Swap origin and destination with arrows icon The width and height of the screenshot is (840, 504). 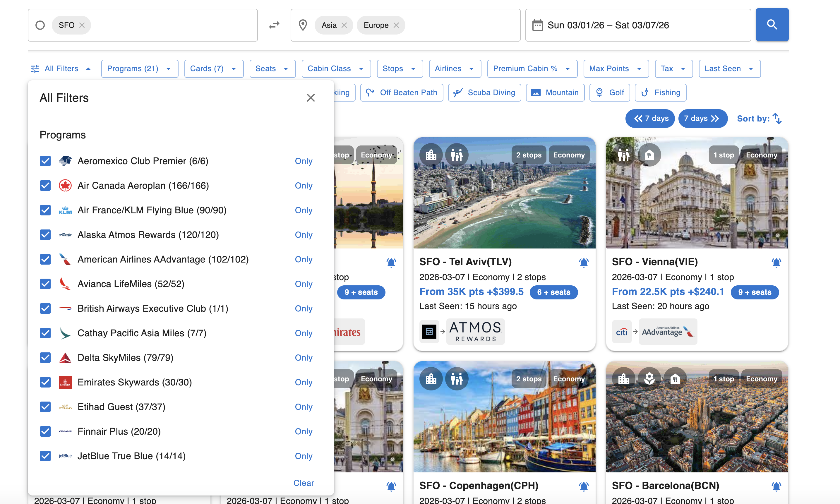click(x=274, y=25)
